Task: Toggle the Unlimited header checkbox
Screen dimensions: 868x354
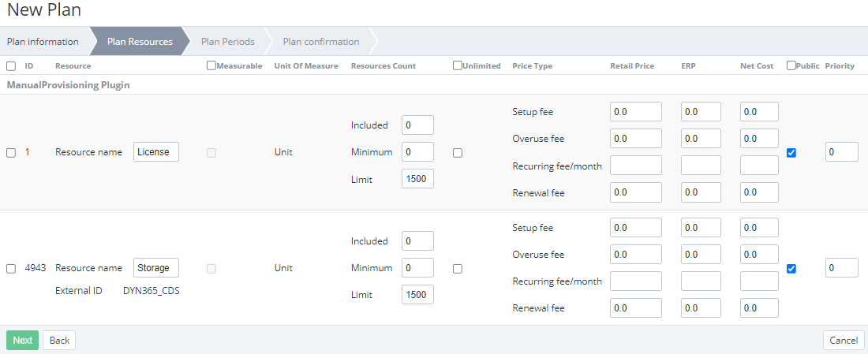Action: coord(458,66)
